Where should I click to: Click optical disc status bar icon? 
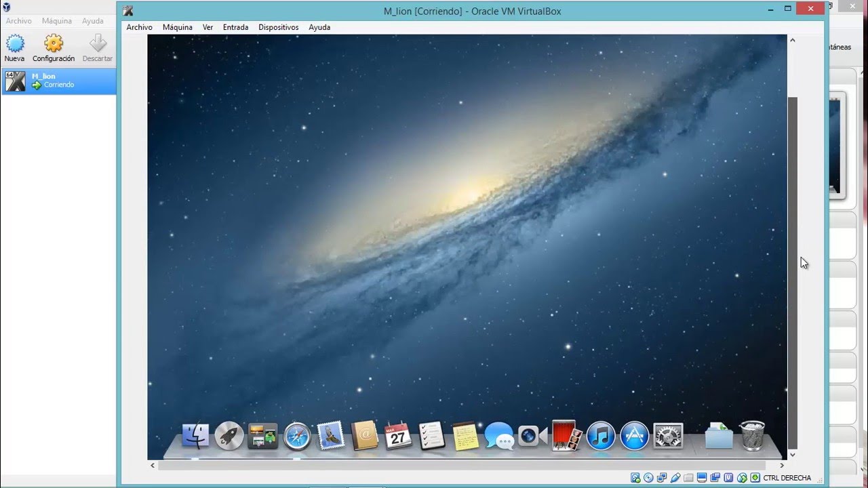648,477
